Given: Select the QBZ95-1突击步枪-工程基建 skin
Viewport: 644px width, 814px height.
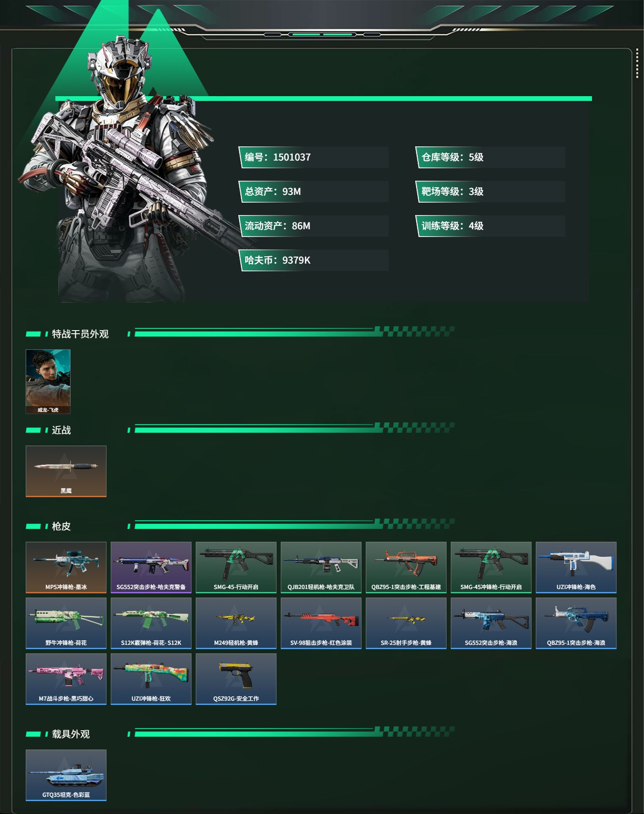Looking at the screenshot, I should (406, 568).
